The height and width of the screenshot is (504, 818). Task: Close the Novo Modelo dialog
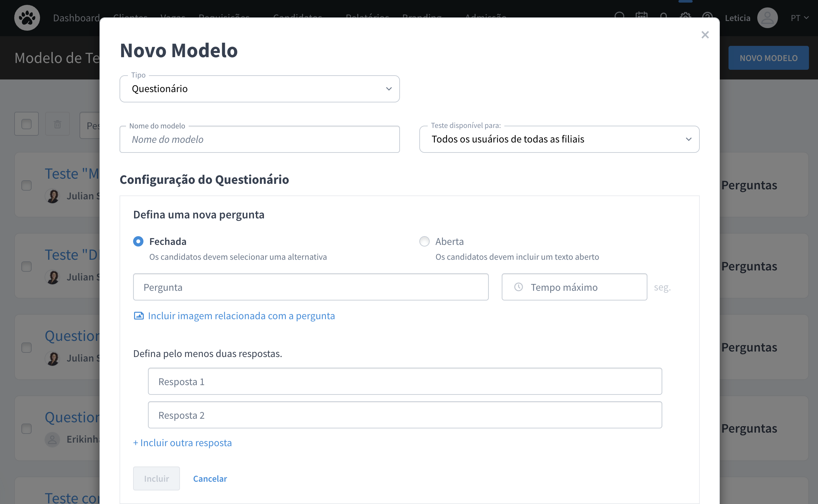click(705, 35)
